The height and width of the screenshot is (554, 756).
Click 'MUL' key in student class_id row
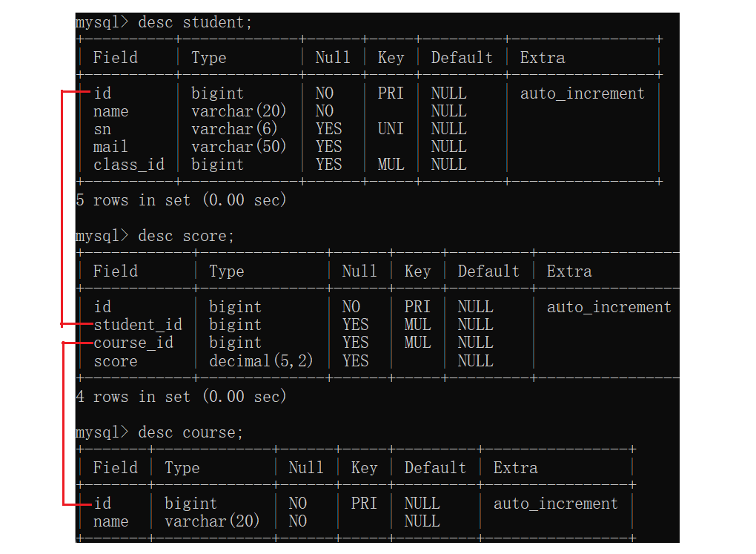[x=391, y=165]
